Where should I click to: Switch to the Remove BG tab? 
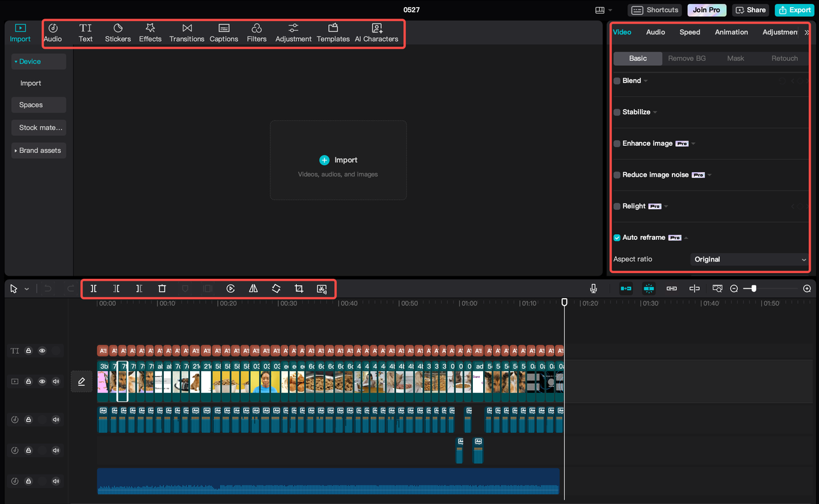pos(687,58)
